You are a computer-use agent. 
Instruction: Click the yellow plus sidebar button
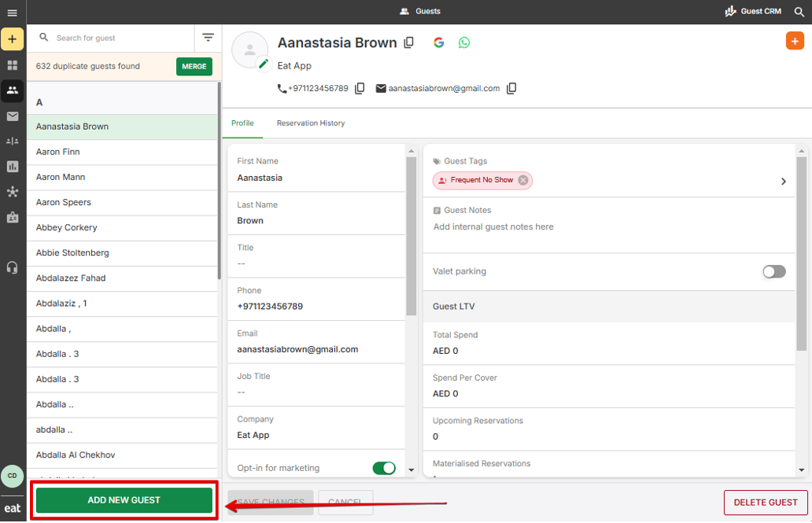[x=13, y=39]
